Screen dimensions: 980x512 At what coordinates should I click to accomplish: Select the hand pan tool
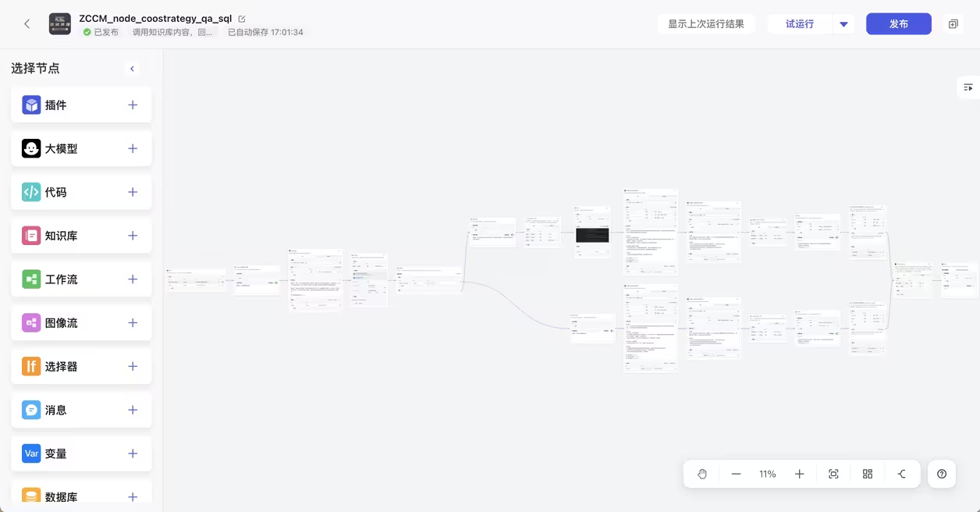(702, 474)
